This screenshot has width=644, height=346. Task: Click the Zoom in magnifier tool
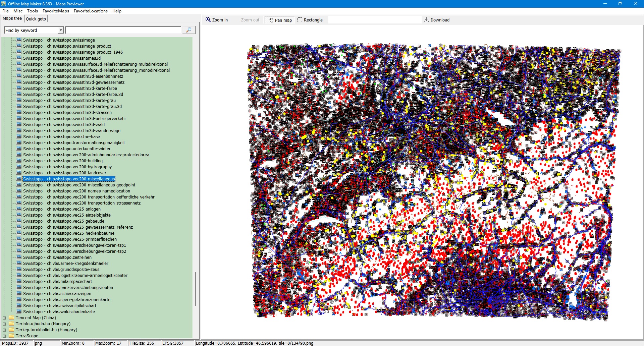click(x=217, y=20)
